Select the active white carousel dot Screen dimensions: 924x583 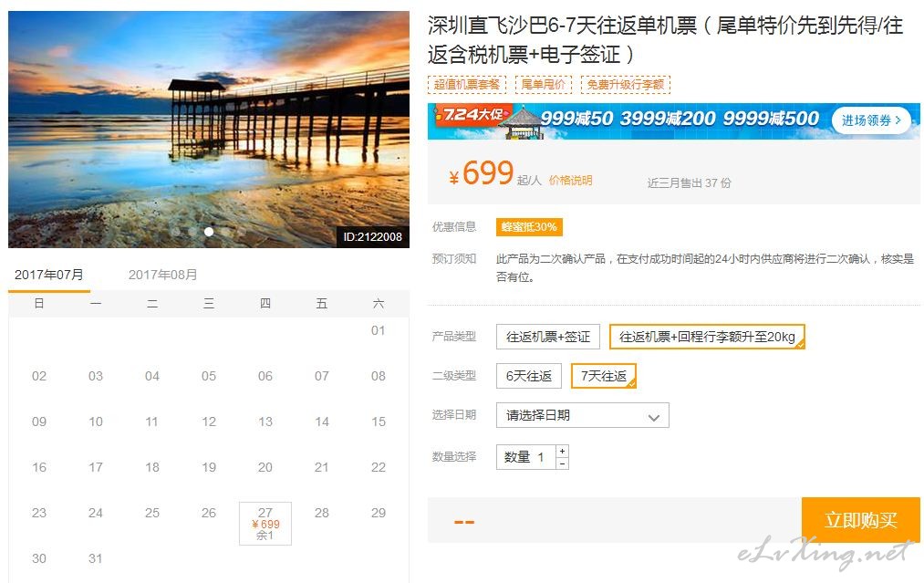click(x=209, y=233)
